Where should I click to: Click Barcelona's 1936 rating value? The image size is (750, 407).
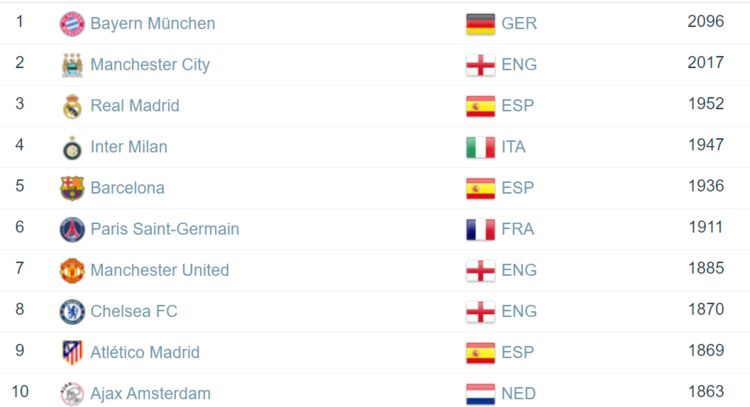tap(705, 187)
